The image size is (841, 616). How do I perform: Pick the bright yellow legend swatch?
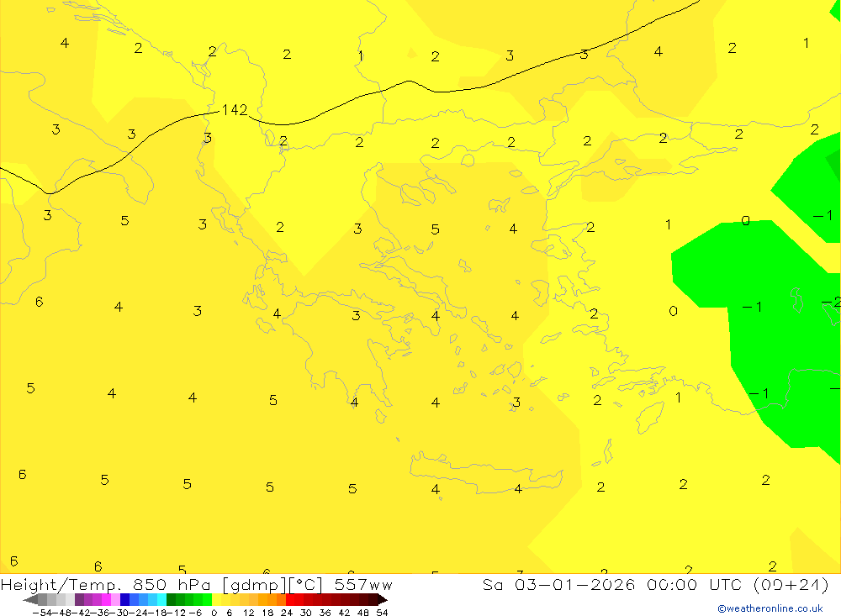point(217,600)
